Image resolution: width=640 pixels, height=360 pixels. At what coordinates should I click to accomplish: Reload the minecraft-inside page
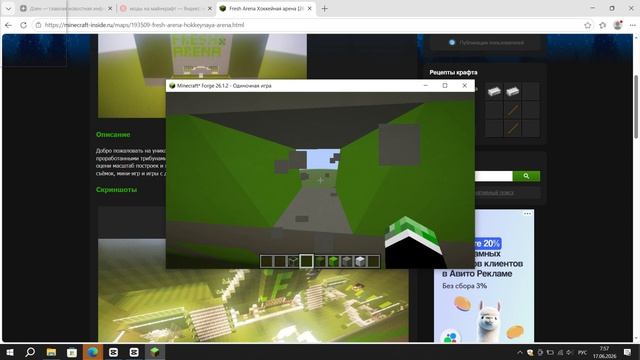(23, 25)
